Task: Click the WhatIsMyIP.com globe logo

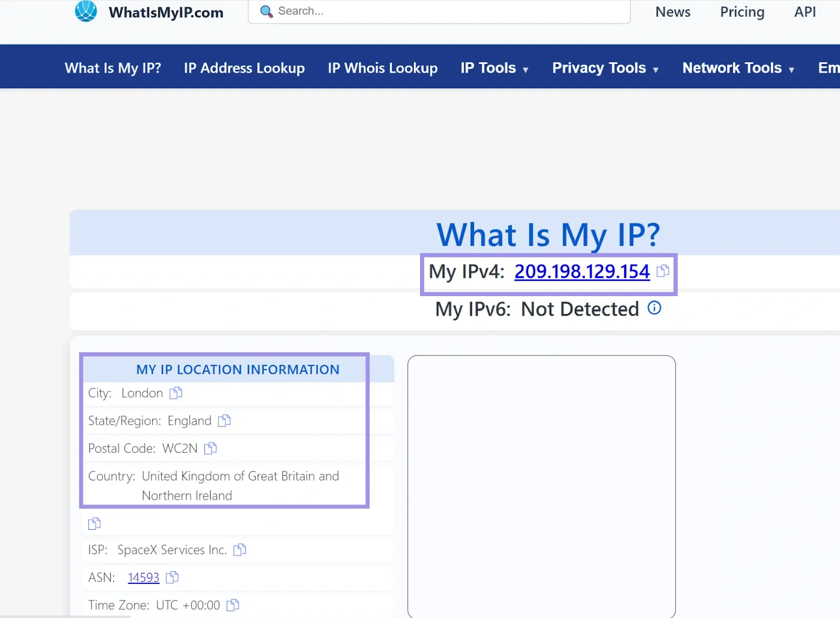Action: [86, 11]
